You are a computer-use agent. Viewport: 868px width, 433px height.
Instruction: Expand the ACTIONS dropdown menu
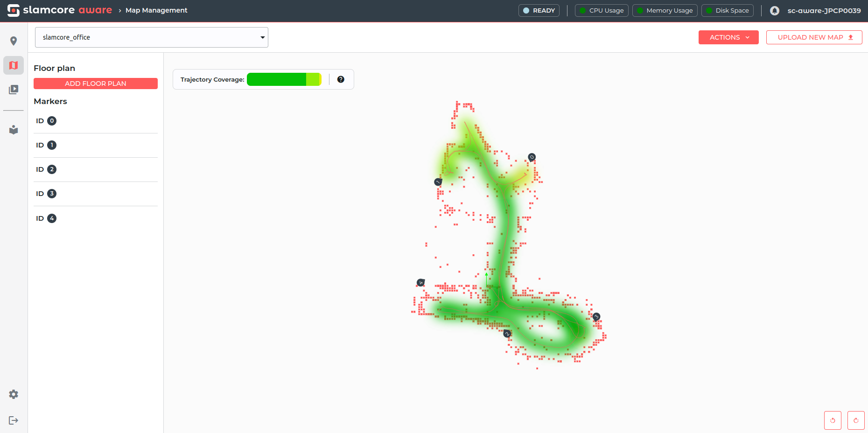728,37
